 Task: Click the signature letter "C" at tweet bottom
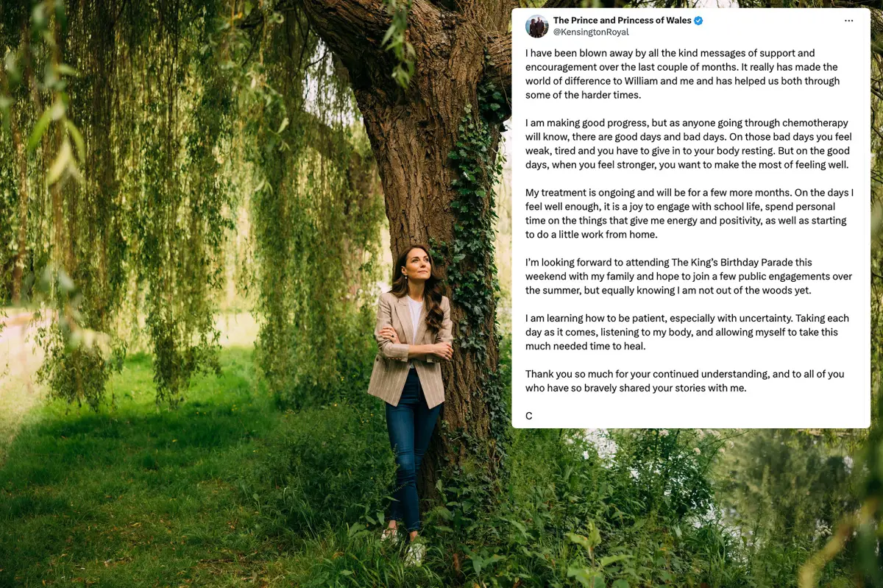tap(528, 417)
